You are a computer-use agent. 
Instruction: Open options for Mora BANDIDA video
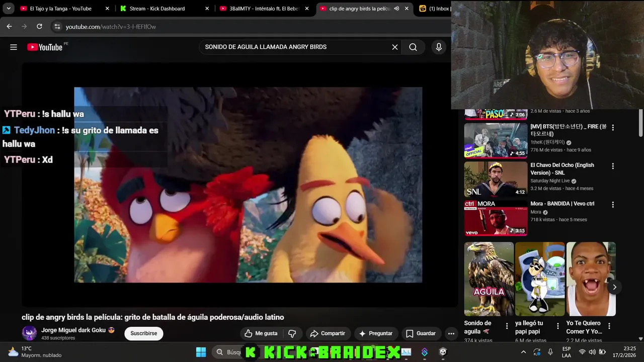pyautogui.click(x=613, y=205)
